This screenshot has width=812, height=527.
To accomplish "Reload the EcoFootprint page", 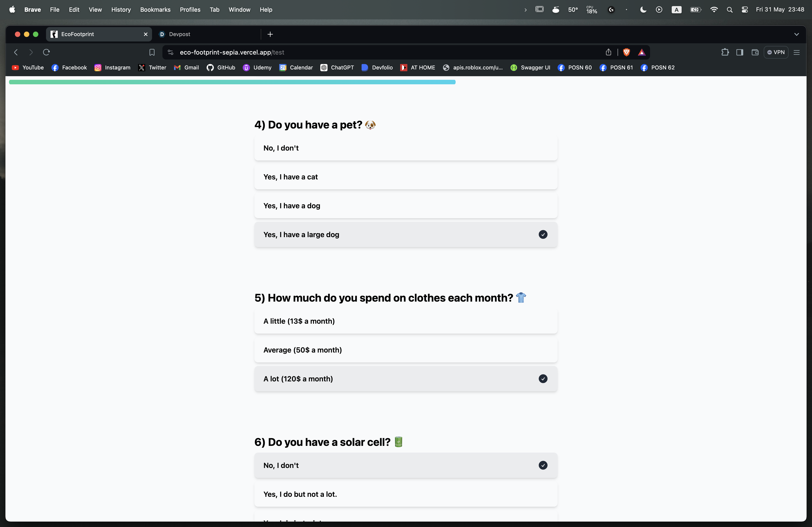I will [x=46, y=52].
